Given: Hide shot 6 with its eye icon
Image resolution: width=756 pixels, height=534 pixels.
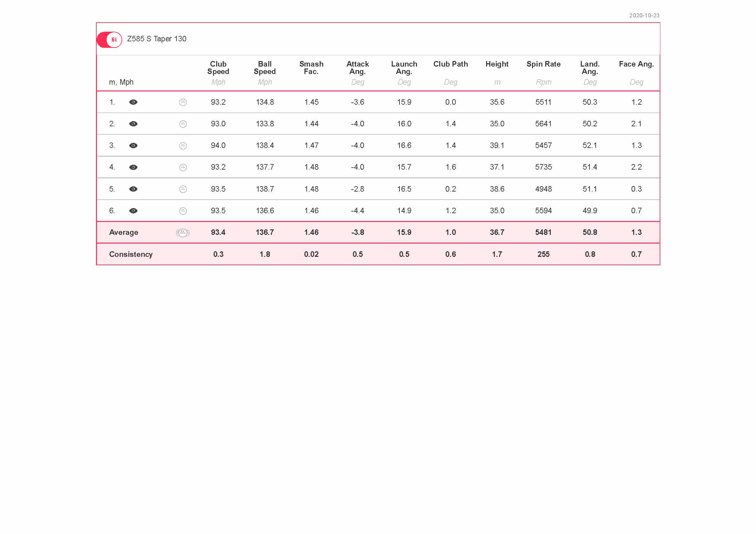Looking at the screenshot, I should pos(133,211).
